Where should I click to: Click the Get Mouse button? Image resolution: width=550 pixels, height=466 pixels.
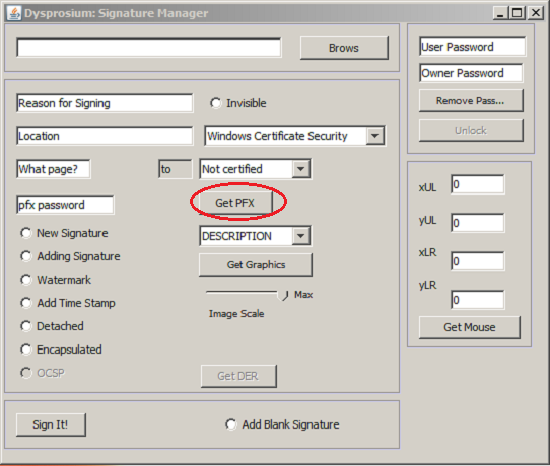470,327
